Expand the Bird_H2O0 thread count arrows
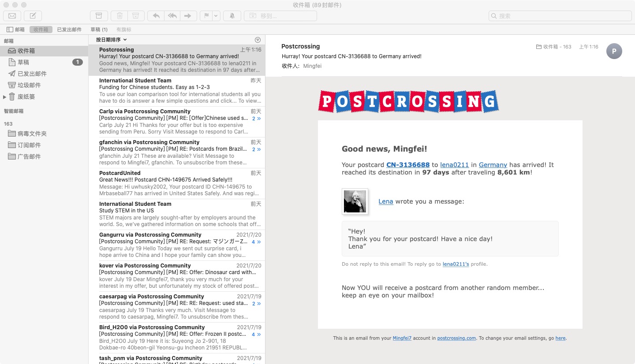 point(256,334)
